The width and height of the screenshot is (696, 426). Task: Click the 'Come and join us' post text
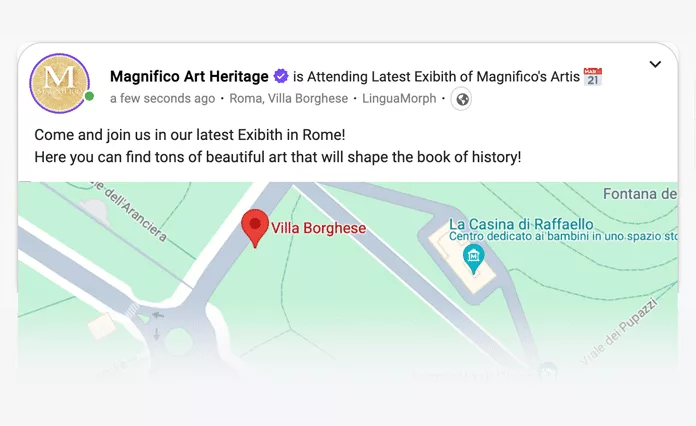coord(189,135)
